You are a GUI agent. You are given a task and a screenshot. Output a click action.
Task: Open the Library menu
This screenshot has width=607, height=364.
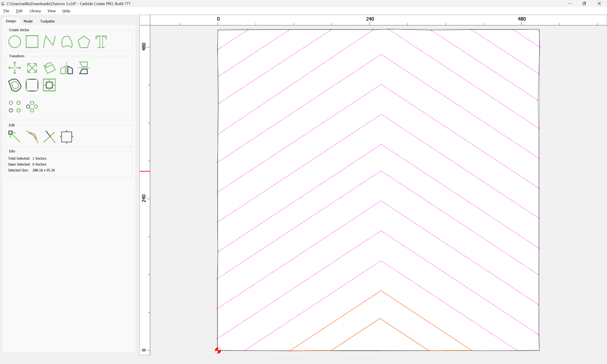pos(35,11)
